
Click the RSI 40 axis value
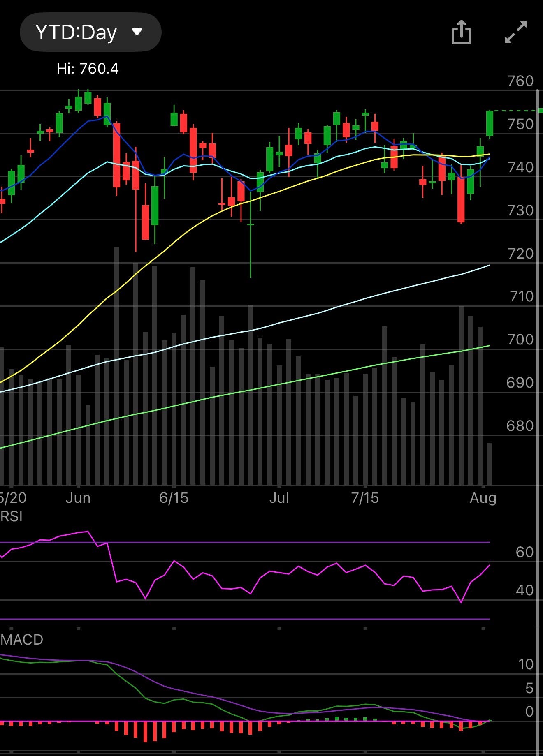(524, 591)
